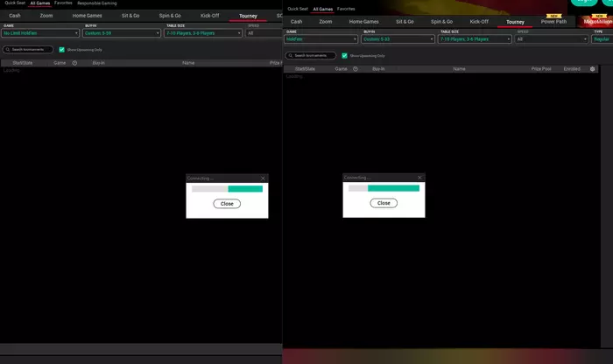613x364 pixels.
Task: Open the Speed All dropdown in right window
Action: (551, 39)
